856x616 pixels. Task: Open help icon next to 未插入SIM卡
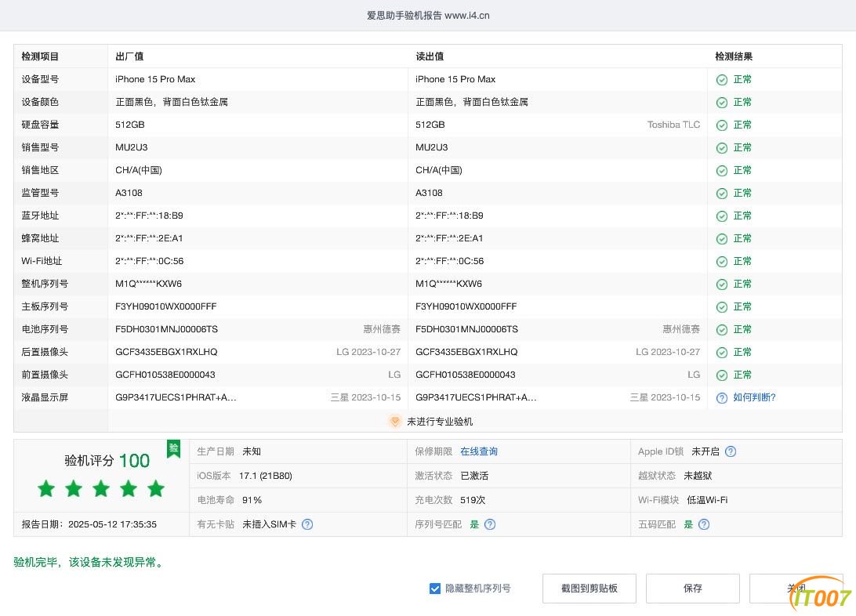[307, 524]
